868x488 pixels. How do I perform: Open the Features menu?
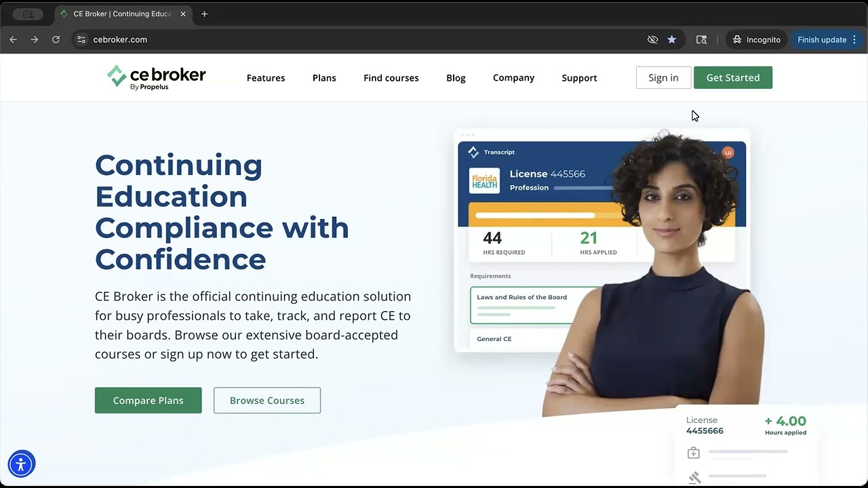tap(266, 78)
